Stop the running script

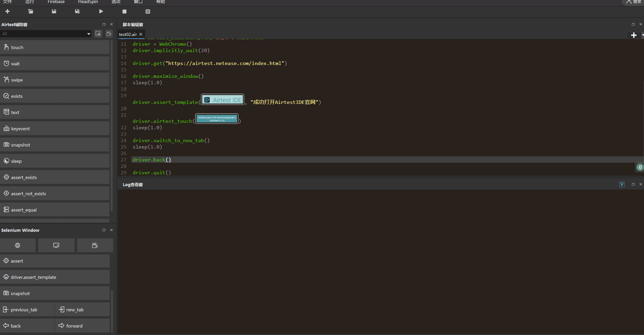tap(124, 12)
